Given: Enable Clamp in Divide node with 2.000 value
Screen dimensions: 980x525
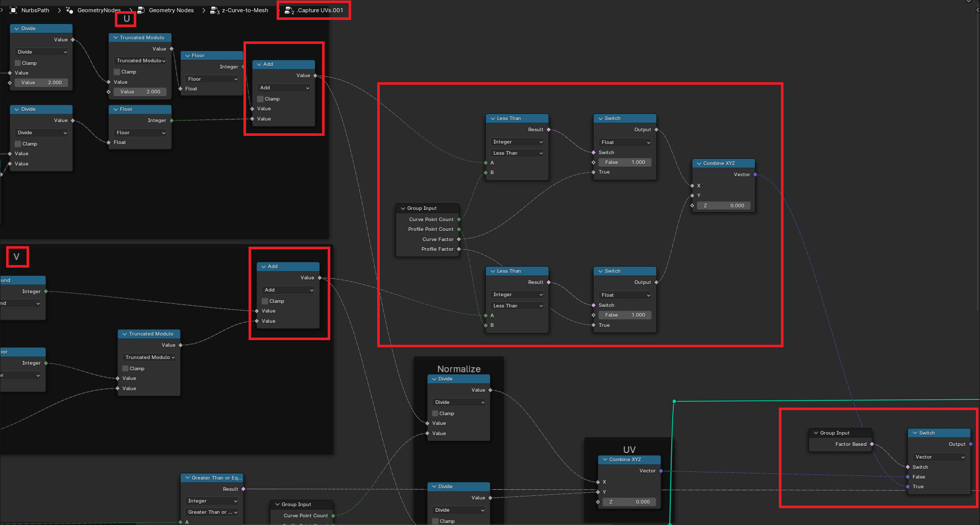Looking at the screenshot, I should pos(18,63).
